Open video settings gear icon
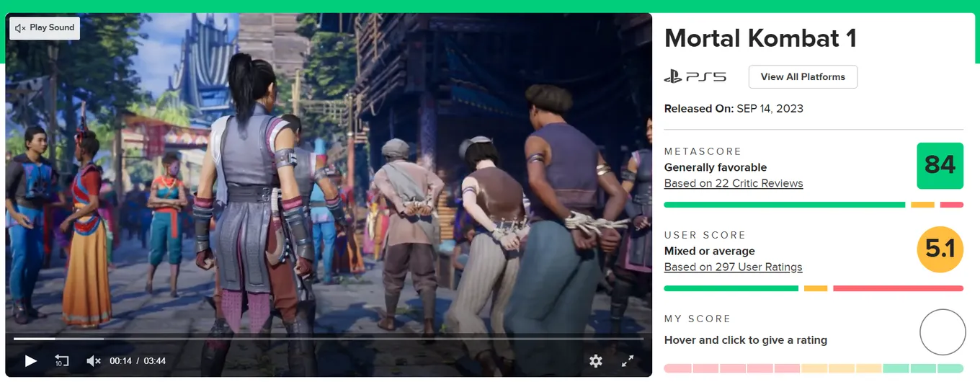 [x=595, y=360]
